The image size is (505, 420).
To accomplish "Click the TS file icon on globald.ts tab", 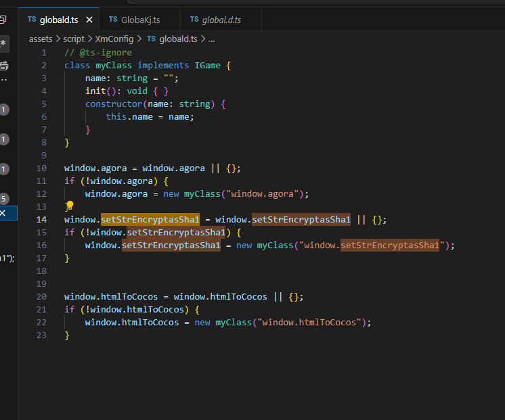I will coord(32,20).
